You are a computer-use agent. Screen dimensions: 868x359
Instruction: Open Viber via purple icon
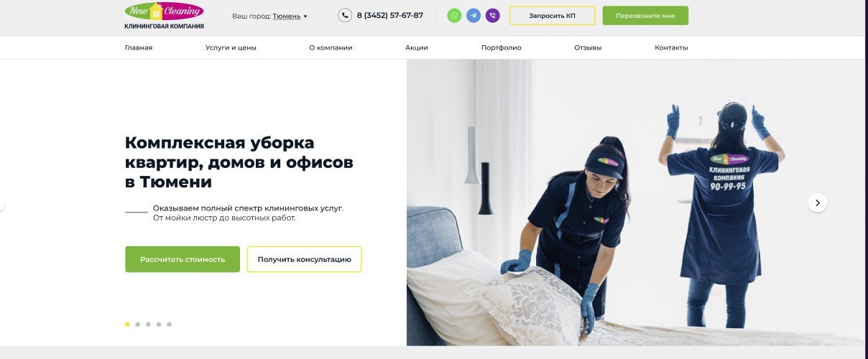(x=492, y=15)
